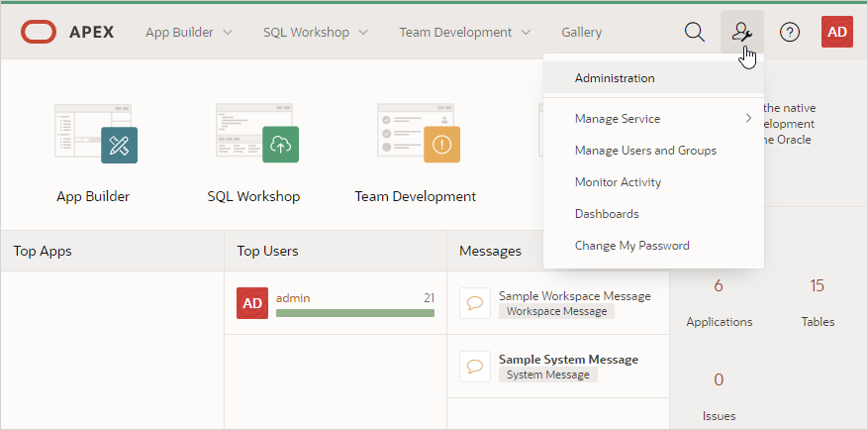The height and width of the screenshot is (430, 868).
Task: Click the Administration wrench icon
Action: (741, 32)
